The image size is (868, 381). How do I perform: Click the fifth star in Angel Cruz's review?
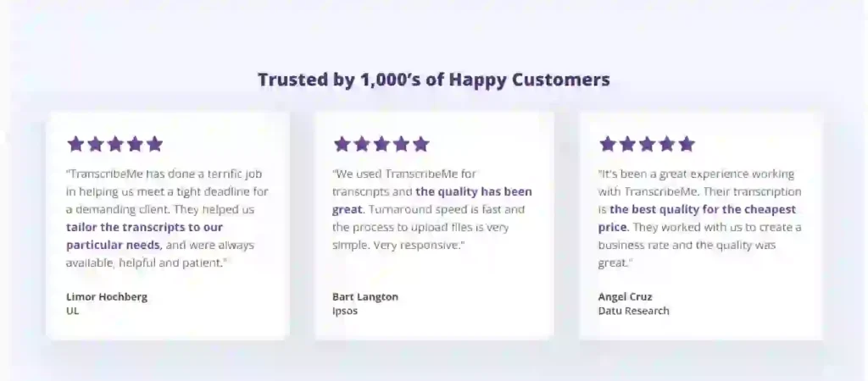[687, 144]
